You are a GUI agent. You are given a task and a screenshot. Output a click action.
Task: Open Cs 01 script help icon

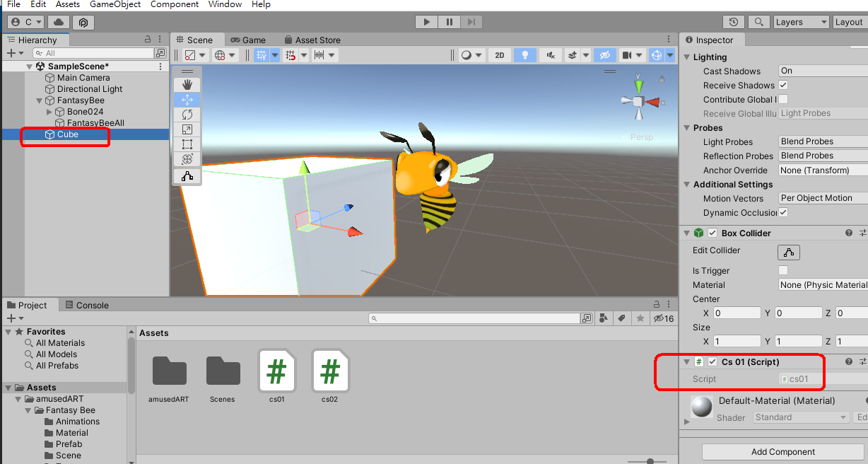tap(849, 362)
